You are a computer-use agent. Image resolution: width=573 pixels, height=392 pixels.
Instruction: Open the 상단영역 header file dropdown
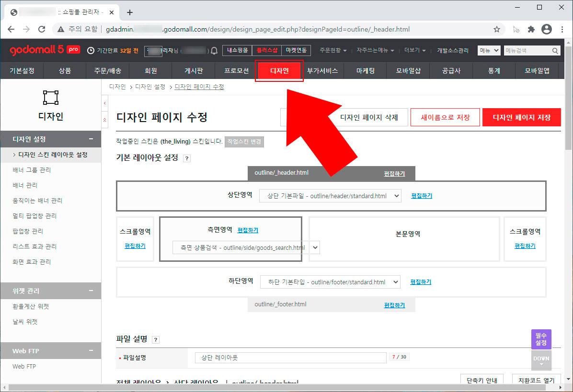point(330,196)
